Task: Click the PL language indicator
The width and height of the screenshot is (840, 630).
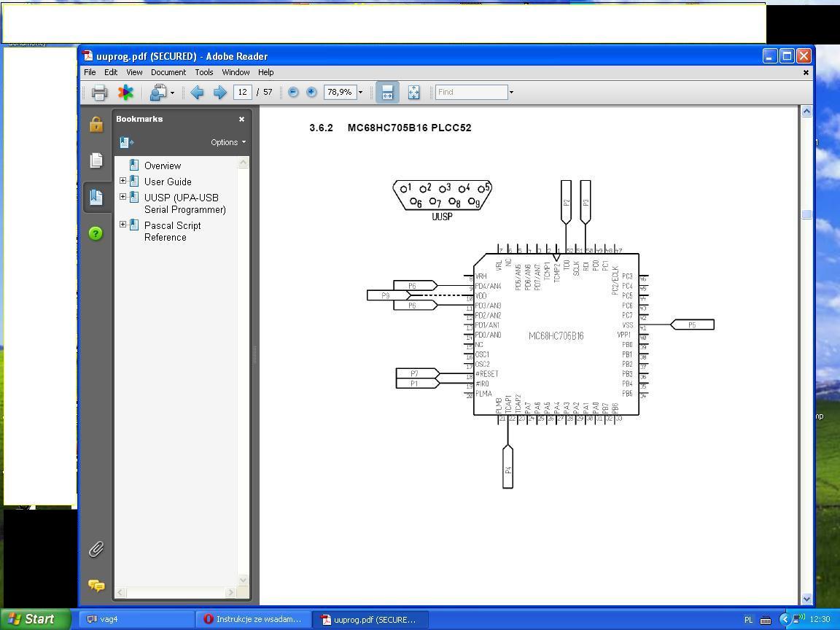Action: coord(748,620)
